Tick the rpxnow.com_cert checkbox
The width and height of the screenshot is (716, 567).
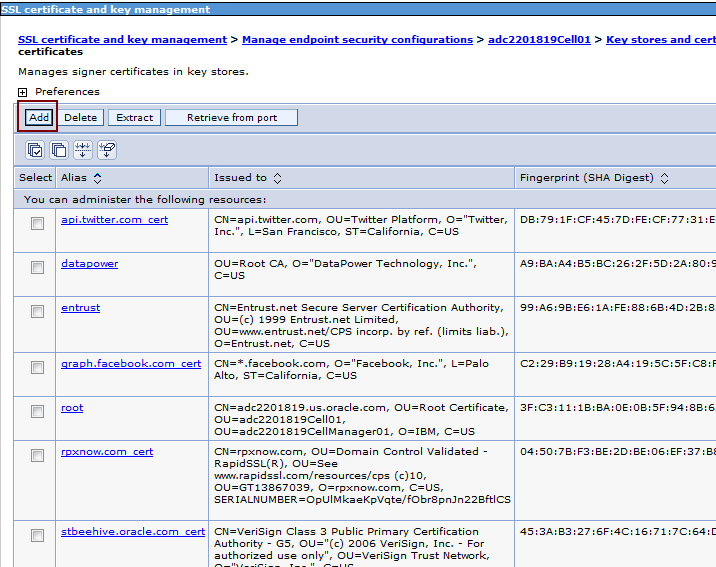(x=37, y=455)
